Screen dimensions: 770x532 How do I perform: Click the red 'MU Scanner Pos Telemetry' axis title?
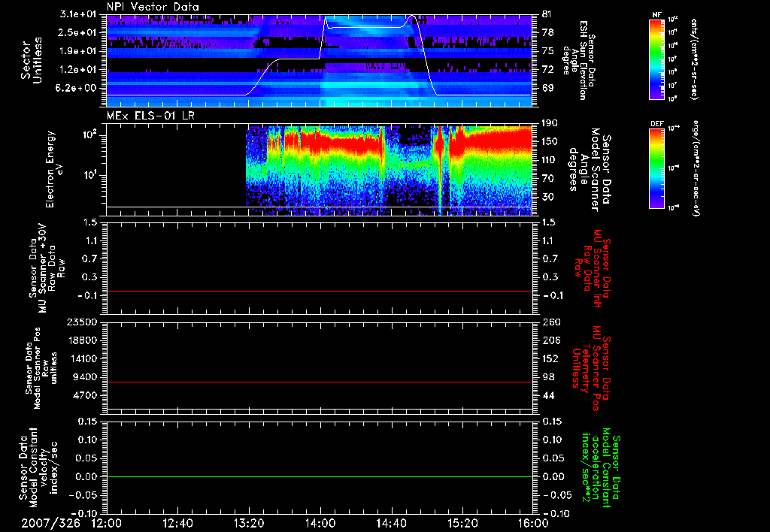click(x=591, y=368)
